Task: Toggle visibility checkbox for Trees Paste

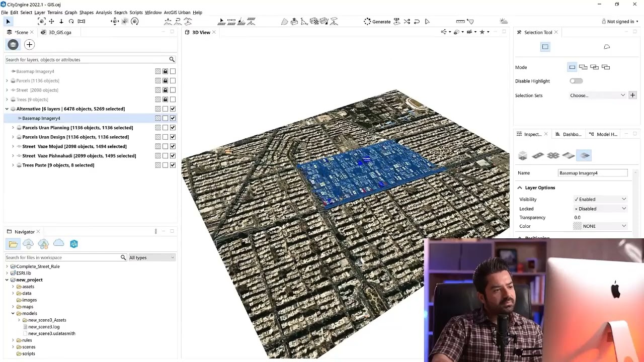Action: (x=173, y=165)
